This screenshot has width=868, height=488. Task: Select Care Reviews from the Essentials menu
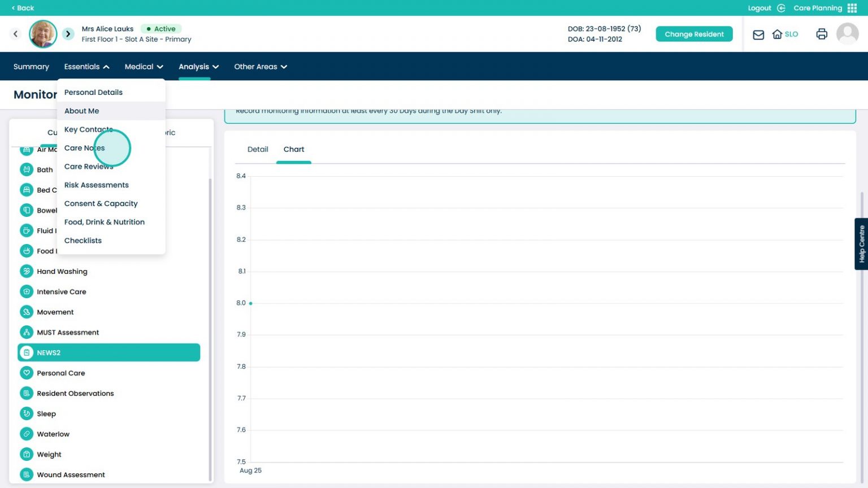[x=89, y=166]
